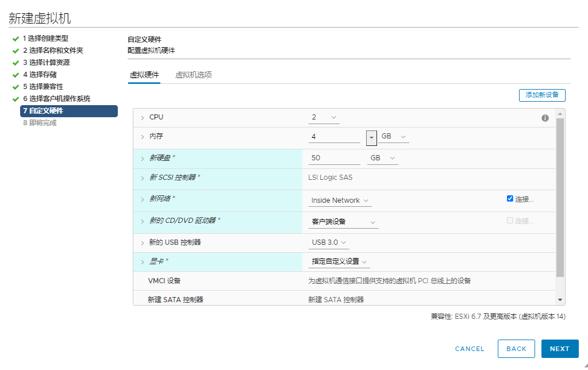Click the 新硬盘 size input field
The image size is (588, 370).
pyautogui.click(x=333, y=157)
